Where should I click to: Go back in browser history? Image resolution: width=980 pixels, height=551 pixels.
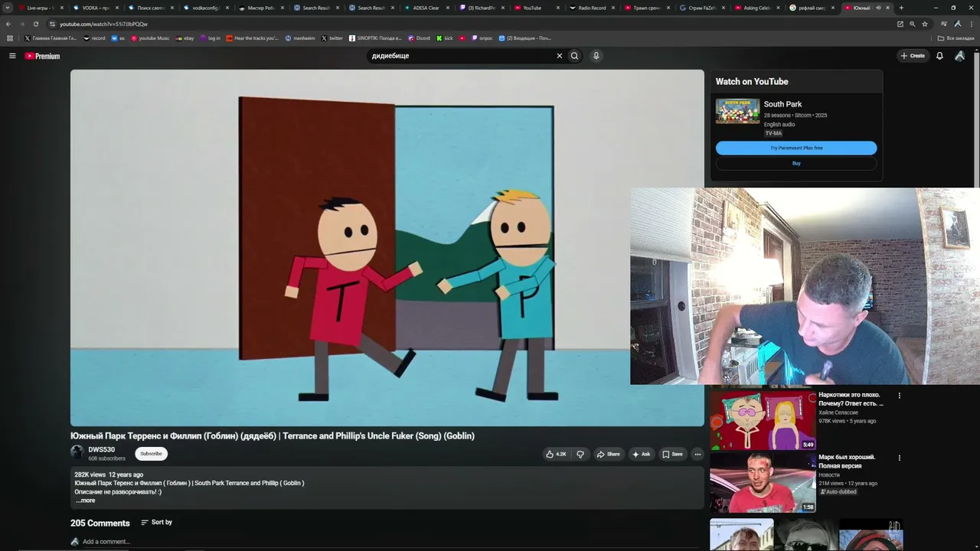(x=8, y=24)
